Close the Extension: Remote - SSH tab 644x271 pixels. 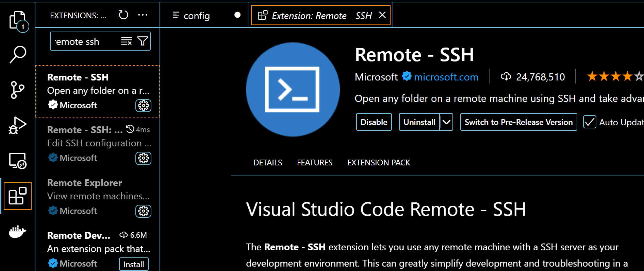pyautogui.click(x=382, y=15)
